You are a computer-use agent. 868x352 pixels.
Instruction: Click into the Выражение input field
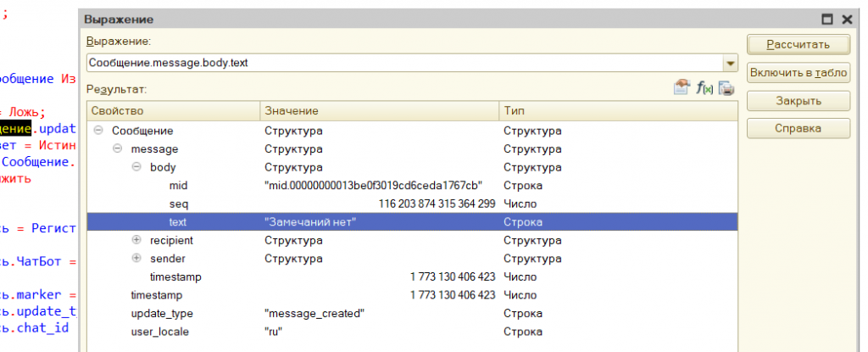[x=404, y=64]
